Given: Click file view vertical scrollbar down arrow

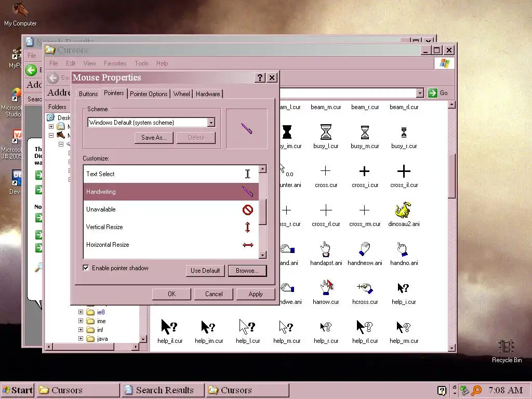Looking at the screenshot, I should coord(451,348).
